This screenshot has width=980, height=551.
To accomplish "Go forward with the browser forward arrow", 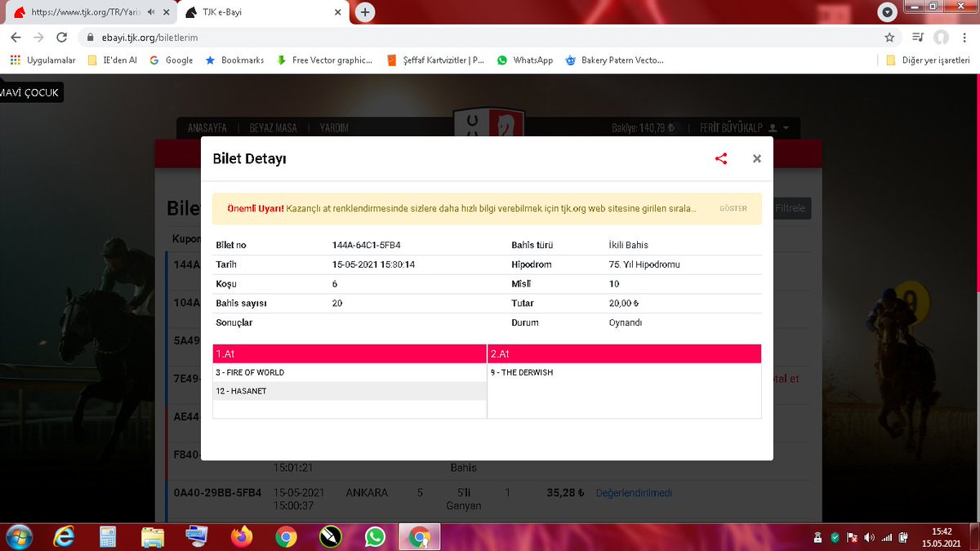I will pos(38,38).
